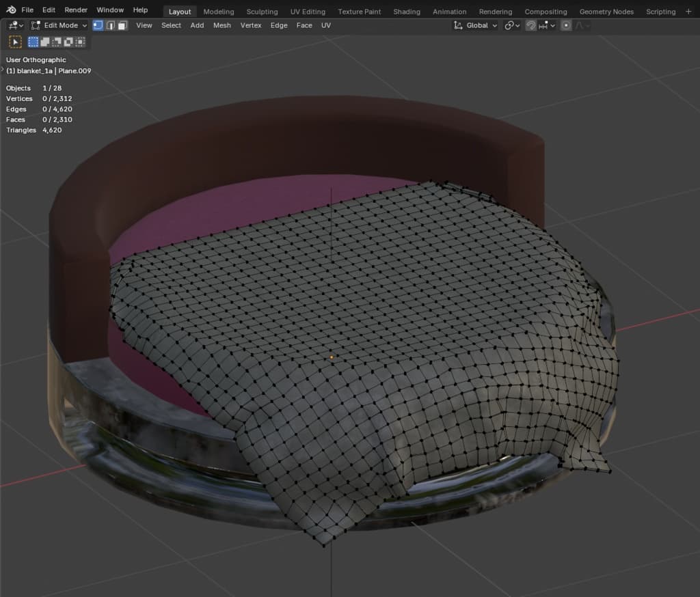Select the Select Box tweak tool icon
The width and height of the screenshot is (700, 597).
click(x=15, y=42)
